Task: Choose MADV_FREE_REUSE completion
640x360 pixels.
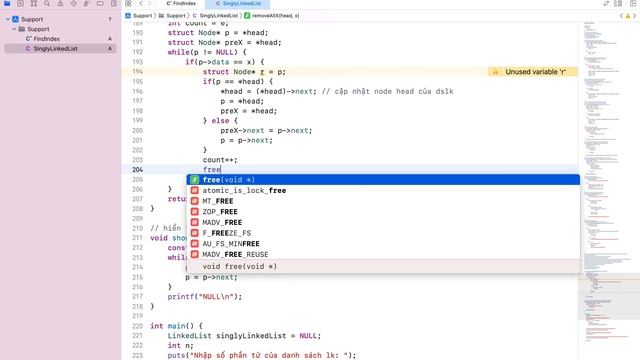Action: pyautogui.click(x=383, y=254)
